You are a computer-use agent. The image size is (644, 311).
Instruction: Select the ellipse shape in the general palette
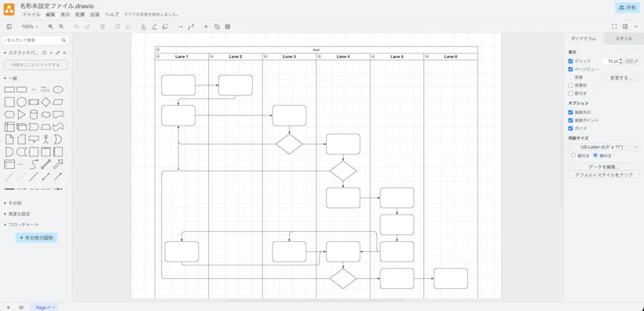coord(58,89)
